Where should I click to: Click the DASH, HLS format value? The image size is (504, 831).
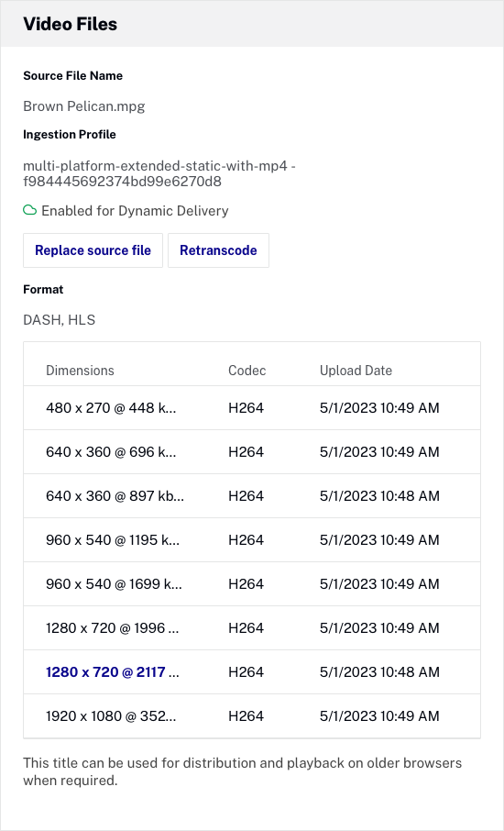[x=60, y=319]
